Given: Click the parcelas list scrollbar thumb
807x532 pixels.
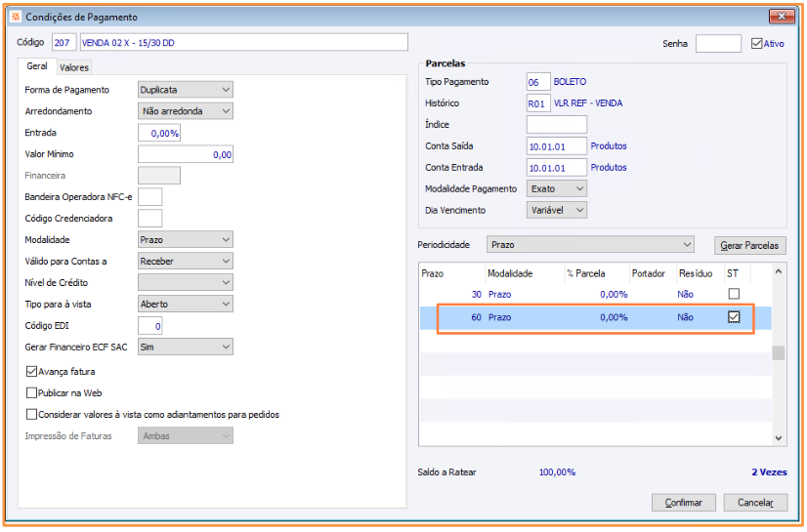Looking at the screenshot, I should click(778, 352).
